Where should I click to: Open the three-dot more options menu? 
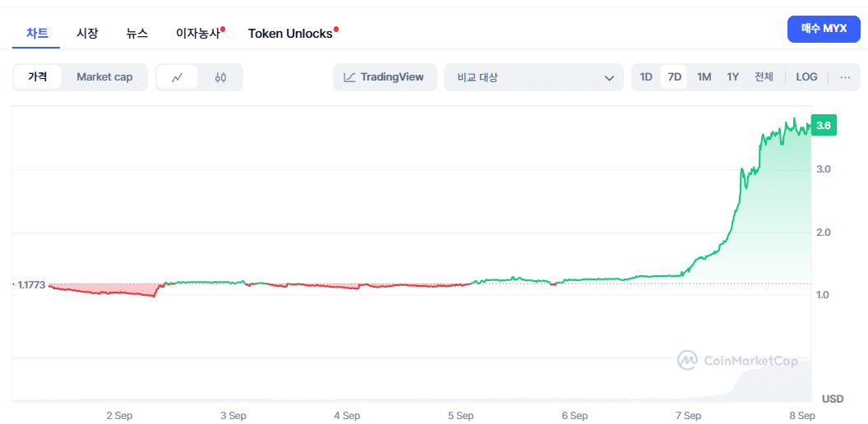[x=845, y=77]
